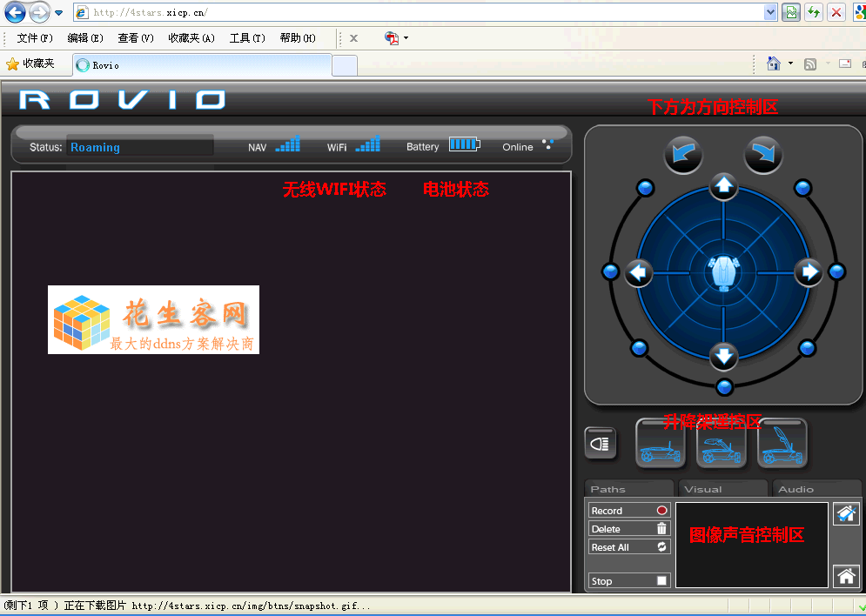
Task: Open the 收藏夹 favorites panel
Action: tap(30, 64)
